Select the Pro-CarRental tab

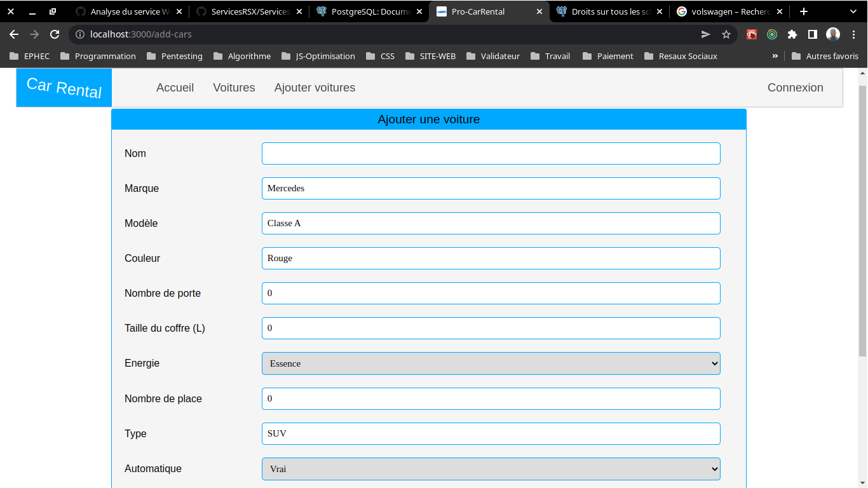[489, 11]
